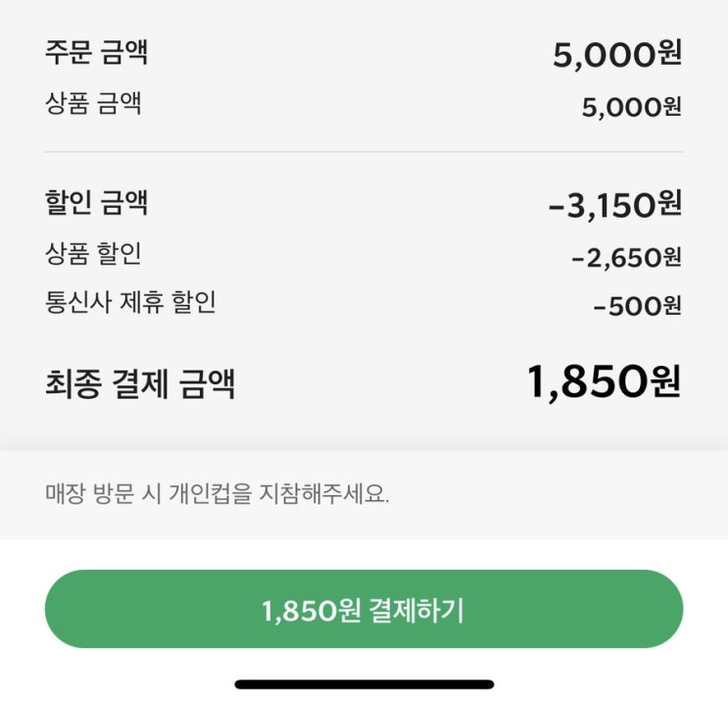Tap the 원 after bold 5,000 order total
The image size is (728, 704).
669,54
